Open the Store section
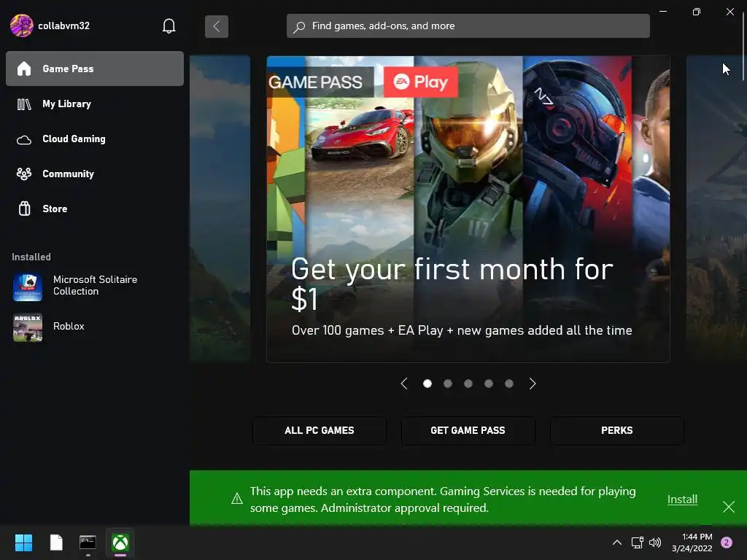The width and height of the screenshot is (747, 560). [x=95, y=209]
